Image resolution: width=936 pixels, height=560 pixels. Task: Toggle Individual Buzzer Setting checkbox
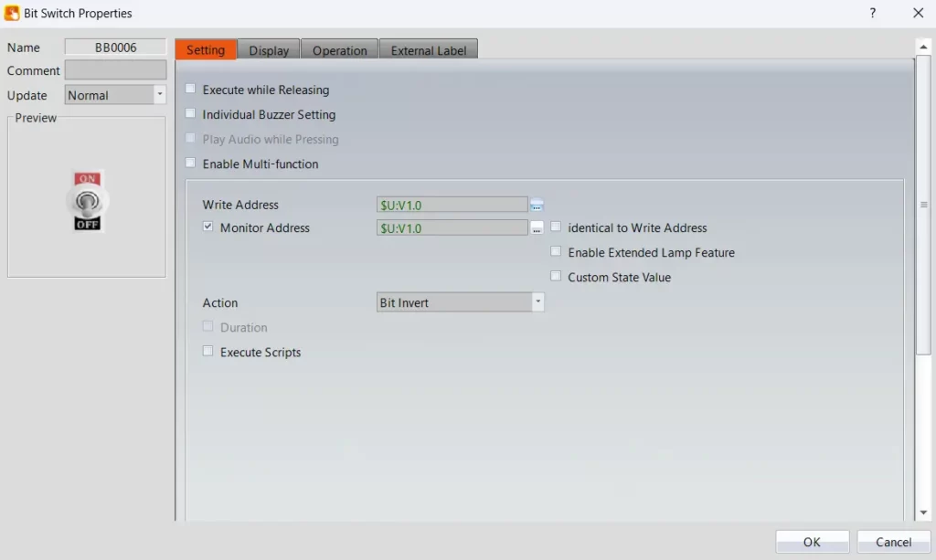191,114
